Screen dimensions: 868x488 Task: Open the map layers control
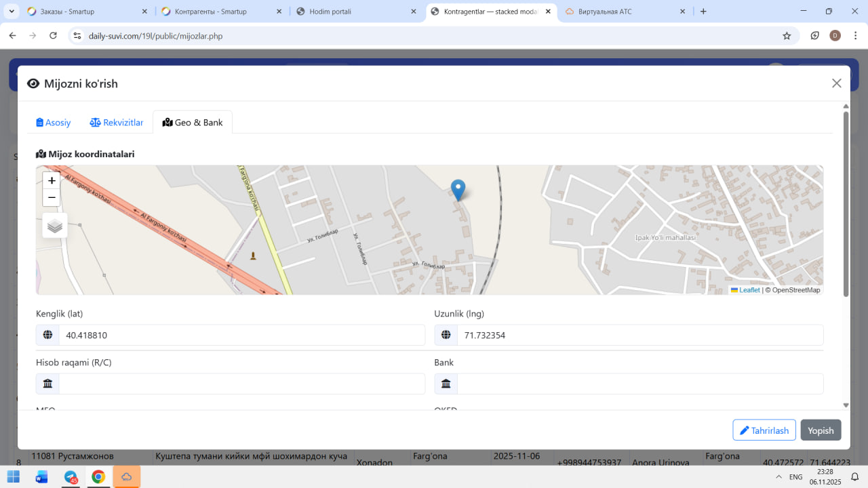55,226
